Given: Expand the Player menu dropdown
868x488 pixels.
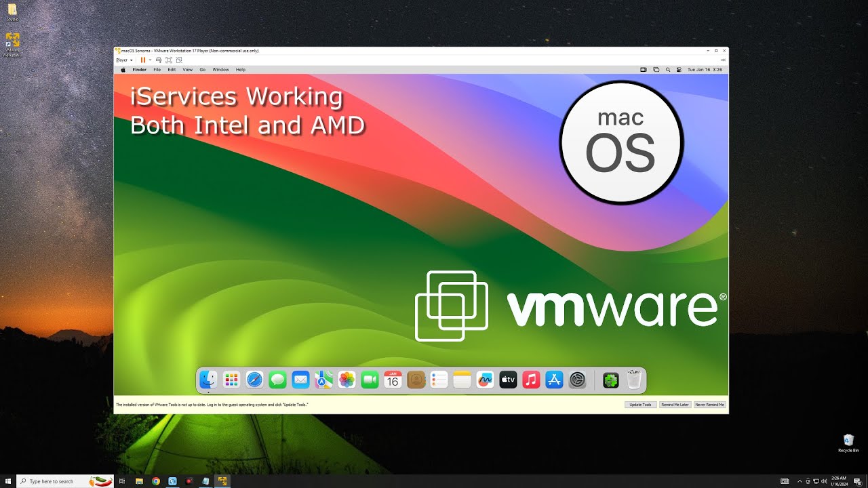Looking at the screenshot, I should click(125, 60).
